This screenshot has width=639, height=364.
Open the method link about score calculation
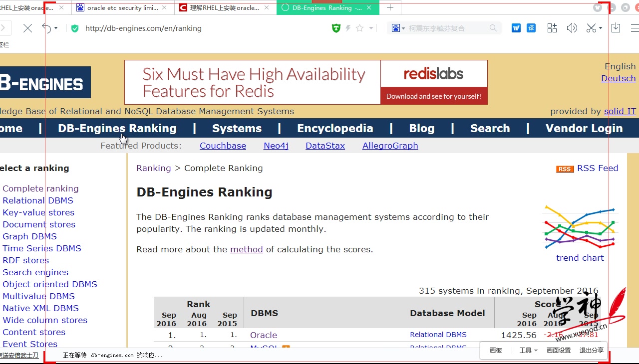[x=247, y=249]
